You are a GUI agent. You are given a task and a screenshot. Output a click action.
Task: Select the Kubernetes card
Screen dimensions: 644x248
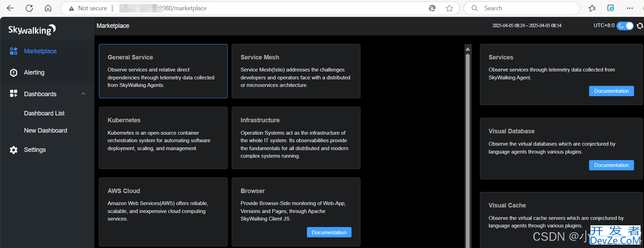pos(163,138)
